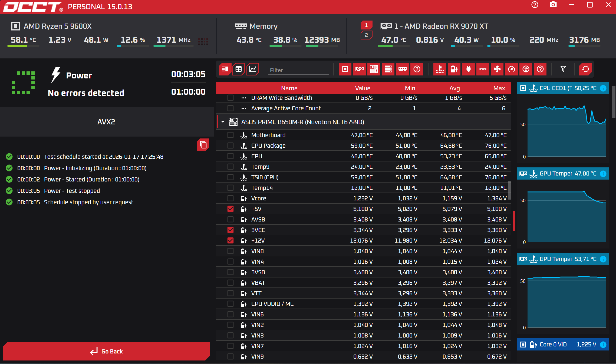The width and height of the screenshot is (616, 364).
Task: Click the CPU CCD1 graph header
Action: [x=563, y=88]
